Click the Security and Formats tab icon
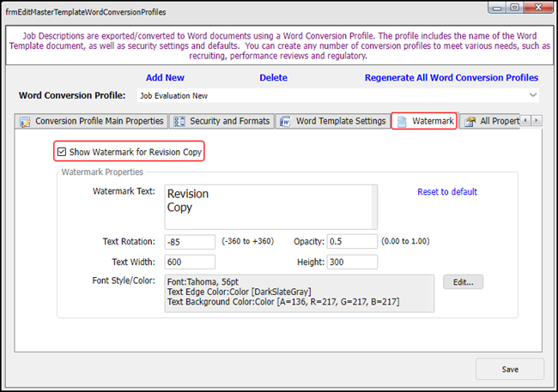558x392 pixels. (179, 122)
